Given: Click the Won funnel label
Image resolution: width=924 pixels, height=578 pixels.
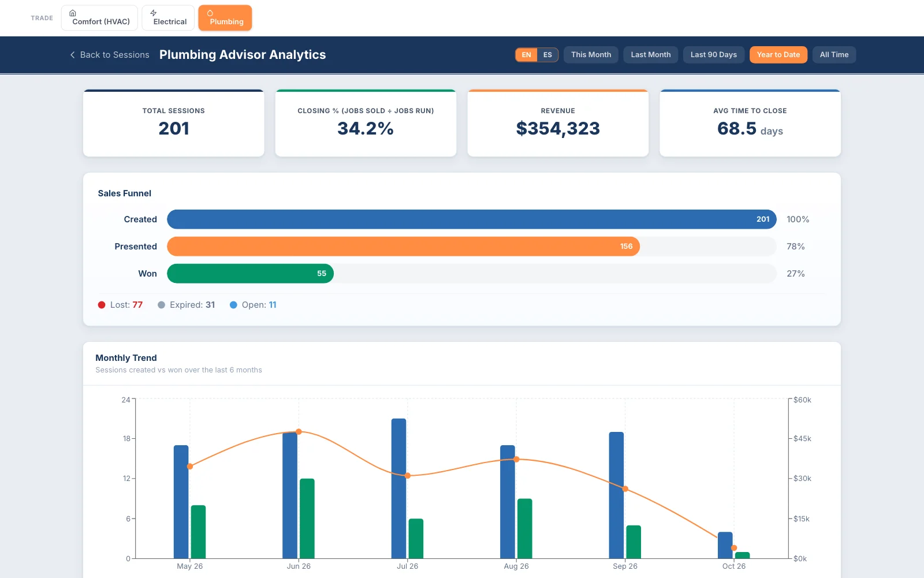Looking at the screenshot, I should (x=147, y=274).
